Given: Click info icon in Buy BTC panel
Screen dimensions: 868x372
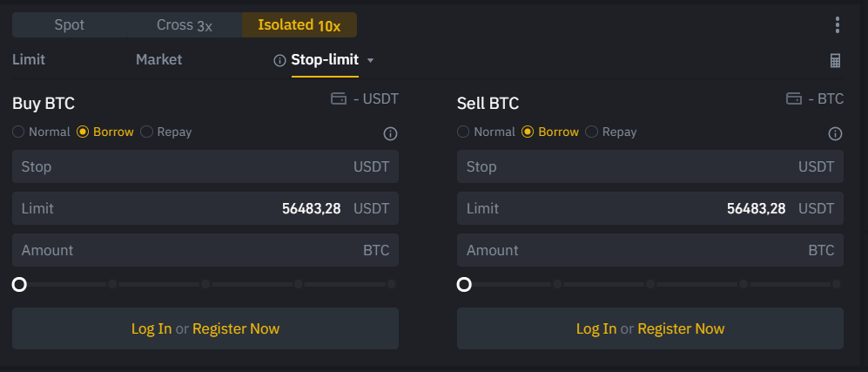Looking at the screenshot, I should pyautogui.click(x=390, y=133).
